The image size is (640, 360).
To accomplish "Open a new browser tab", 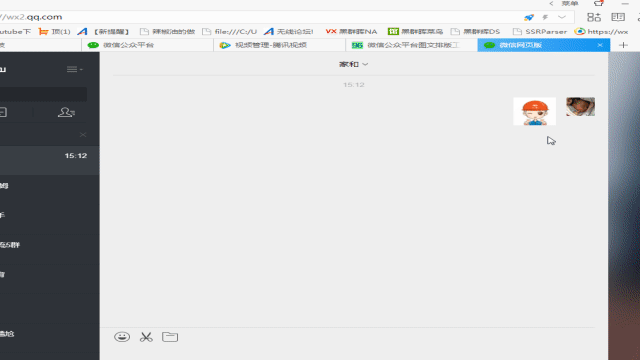I will [x=623, y=45].
